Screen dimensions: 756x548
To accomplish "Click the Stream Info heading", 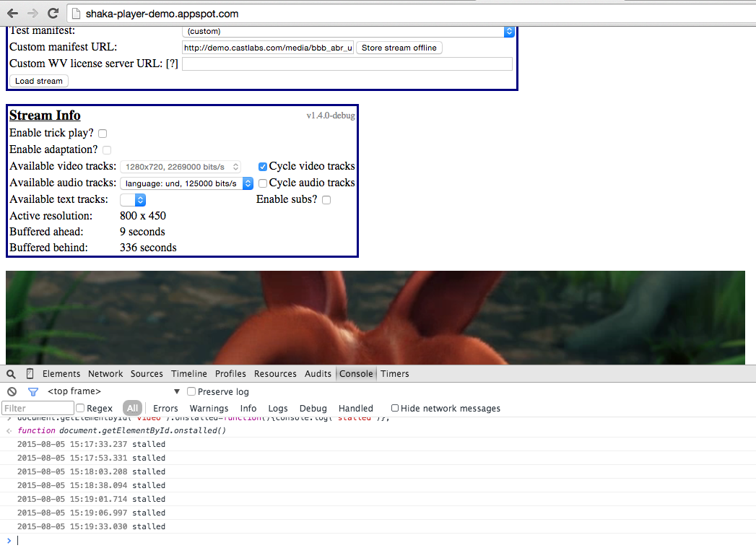I will coord(45,116).
